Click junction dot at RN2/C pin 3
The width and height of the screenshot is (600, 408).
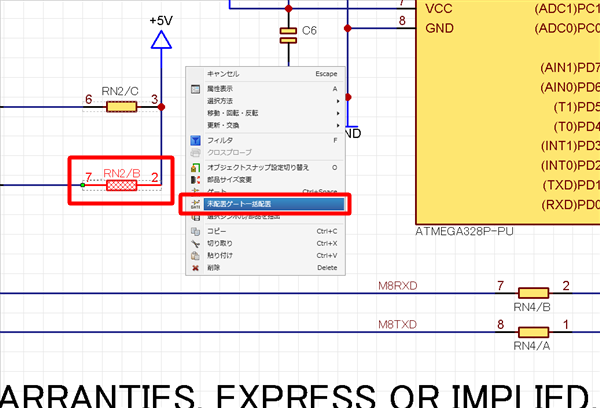pos(161,107)
